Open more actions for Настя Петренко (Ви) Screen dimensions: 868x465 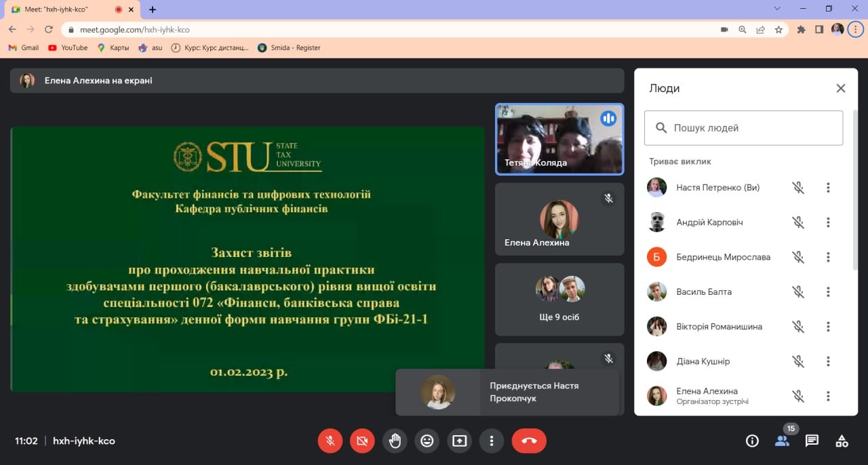828,188
